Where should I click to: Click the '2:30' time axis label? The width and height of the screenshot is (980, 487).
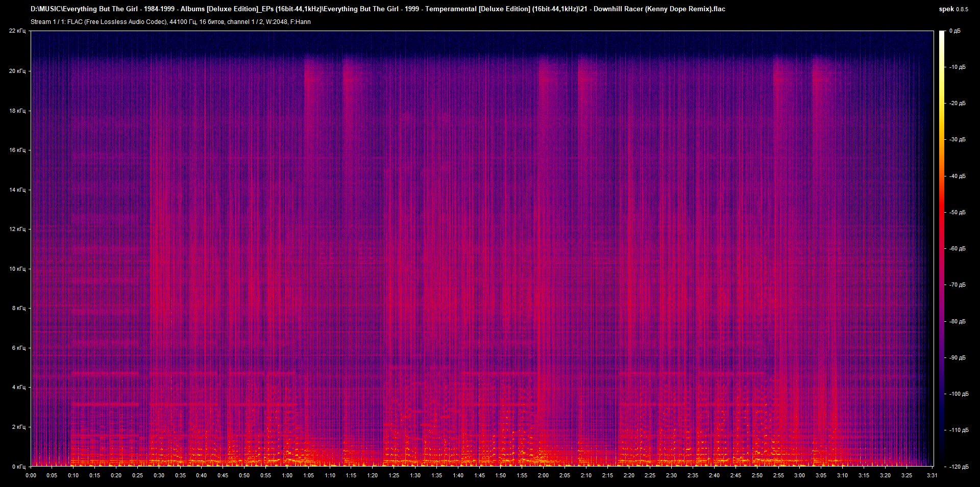pyautogui.click(x=671, y=475)
